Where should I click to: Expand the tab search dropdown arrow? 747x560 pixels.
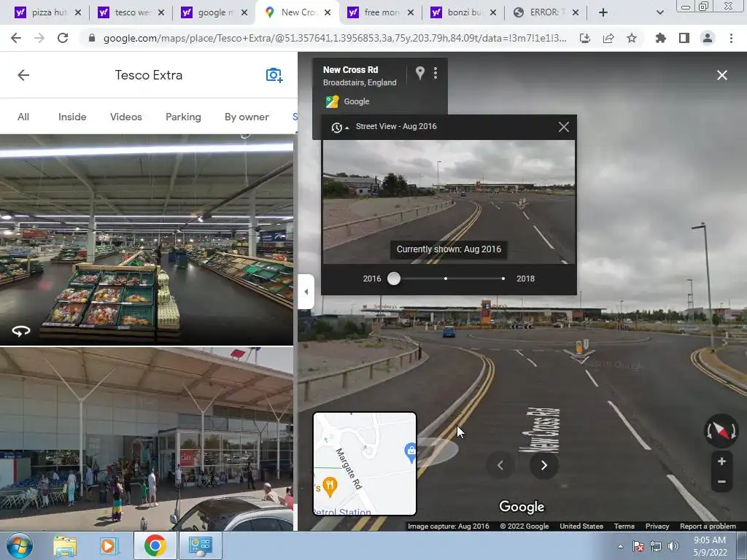tap(659, 12)
